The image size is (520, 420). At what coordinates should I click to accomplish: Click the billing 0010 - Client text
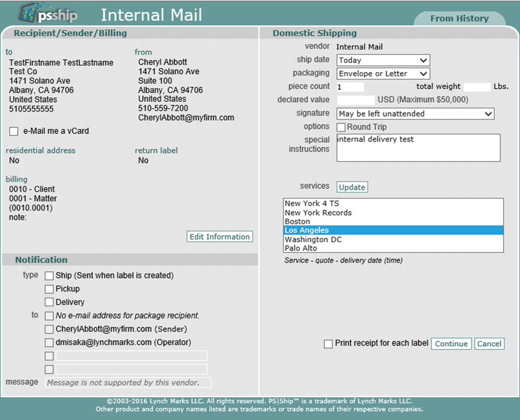coord(32,189)
